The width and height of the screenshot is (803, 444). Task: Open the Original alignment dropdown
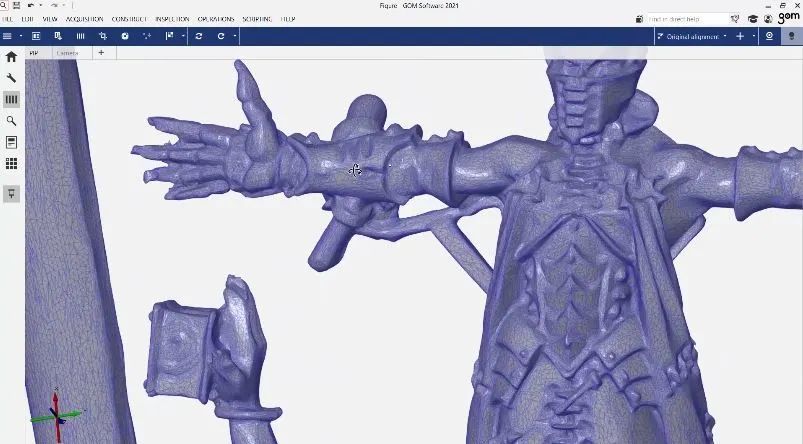(692, 36)
